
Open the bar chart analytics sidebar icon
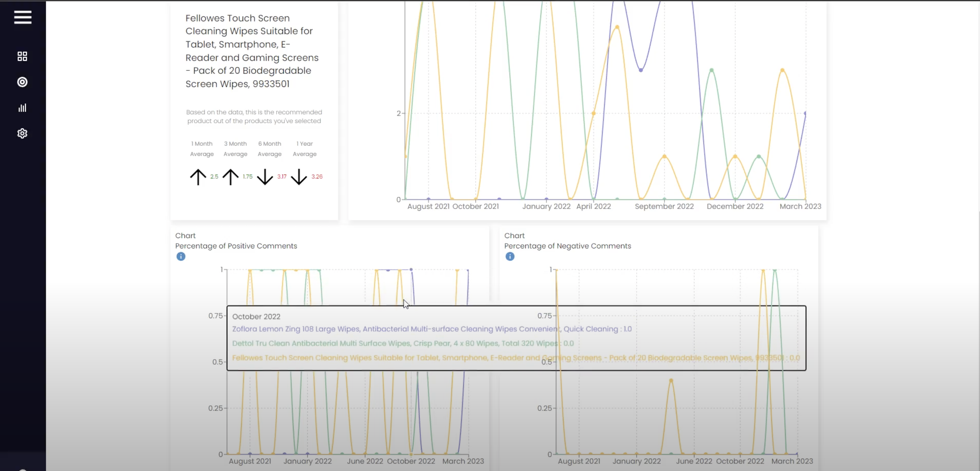point(22,108)
